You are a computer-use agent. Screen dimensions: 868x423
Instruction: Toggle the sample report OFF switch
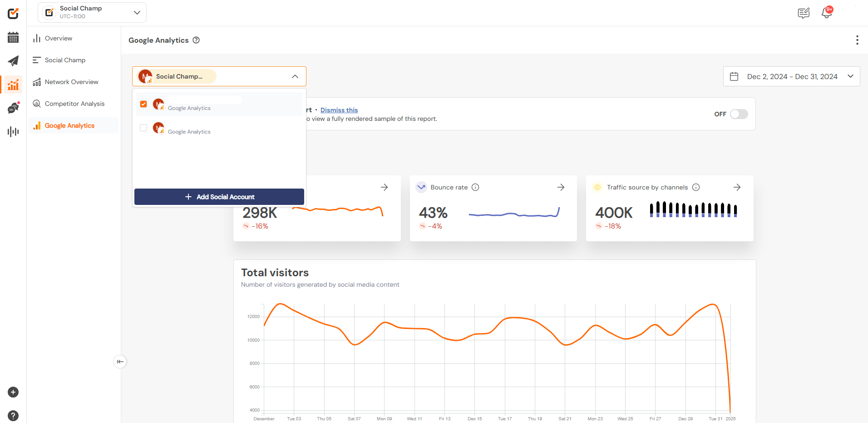(739, 114)
